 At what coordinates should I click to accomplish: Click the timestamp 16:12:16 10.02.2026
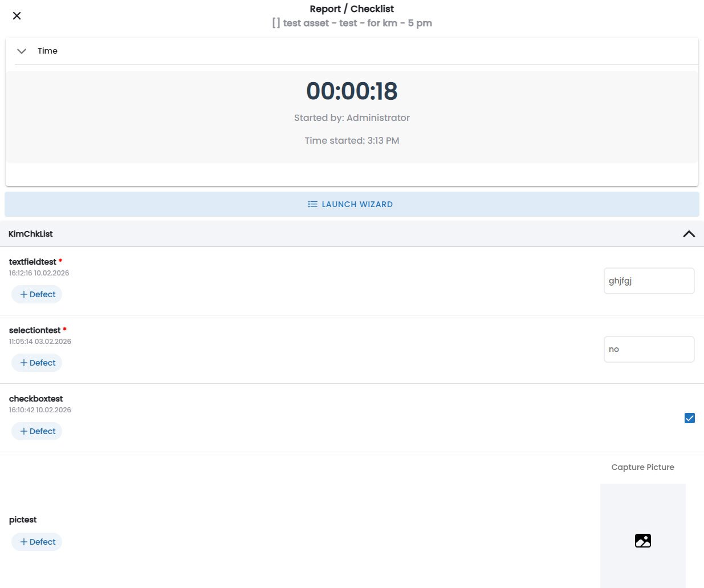tap(39, 273)
